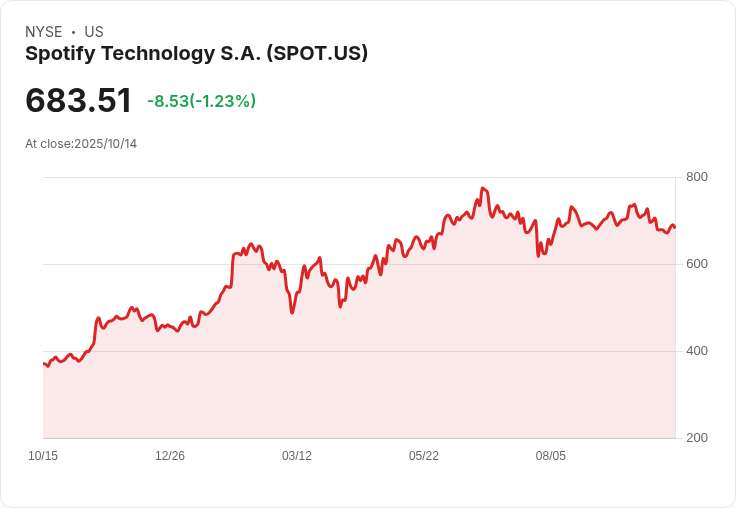The height and width of the screenshot is (508, 736).
Task: Select the 683.51 price value
Action: pyautogui.click(x=78, y=100)
